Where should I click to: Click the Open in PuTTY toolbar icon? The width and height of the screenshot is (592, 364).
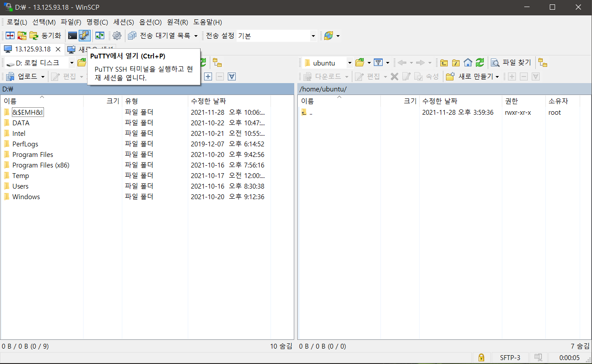pos(84,36)
